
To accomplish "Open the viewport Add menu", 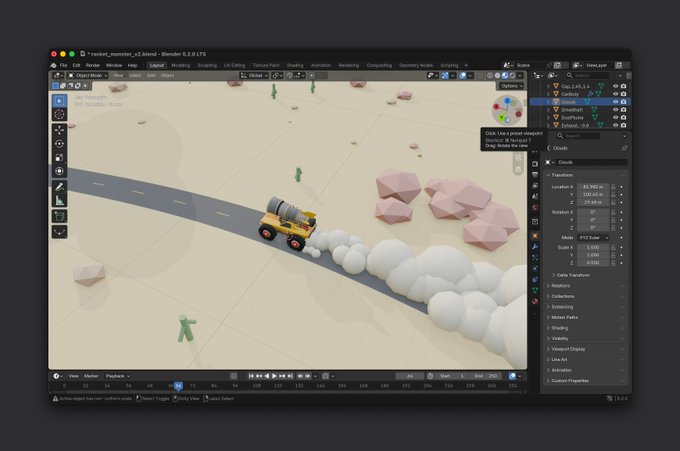I will pos(151,75).
